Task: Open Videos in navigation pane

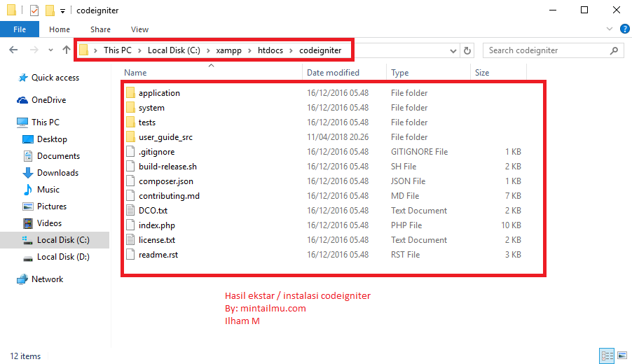Action: [x=49, y=223]
